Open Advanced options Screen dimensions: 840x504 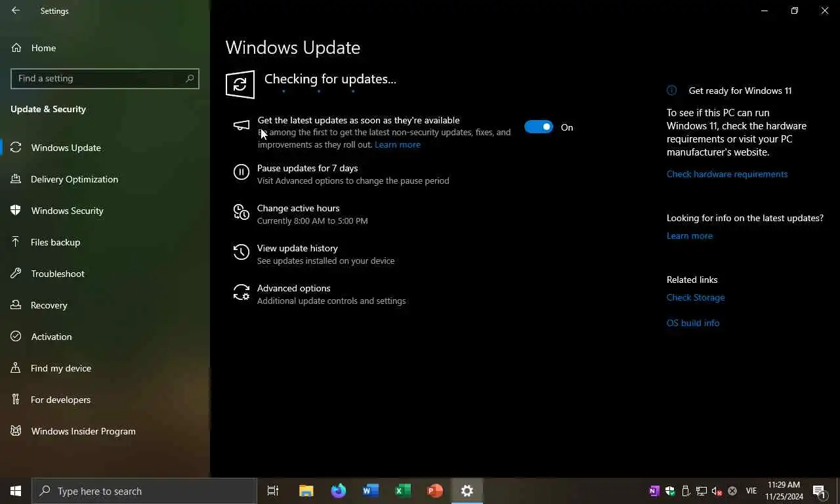pos(294,288)
